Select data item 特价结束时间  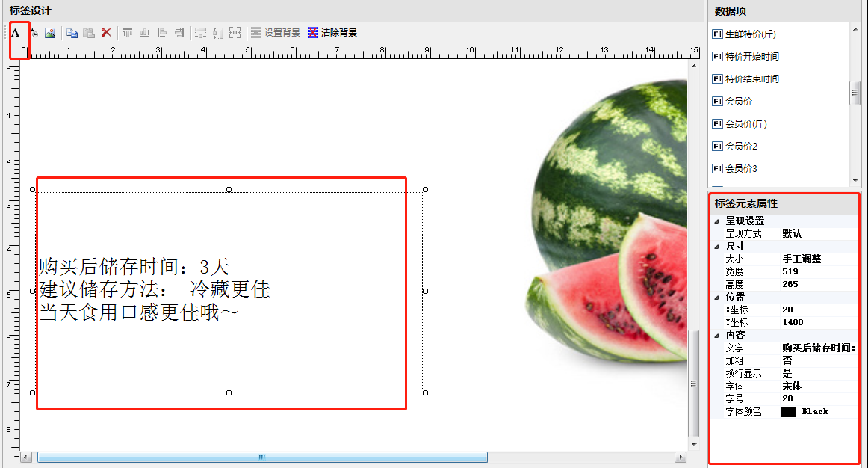click(x=751, y=78)
